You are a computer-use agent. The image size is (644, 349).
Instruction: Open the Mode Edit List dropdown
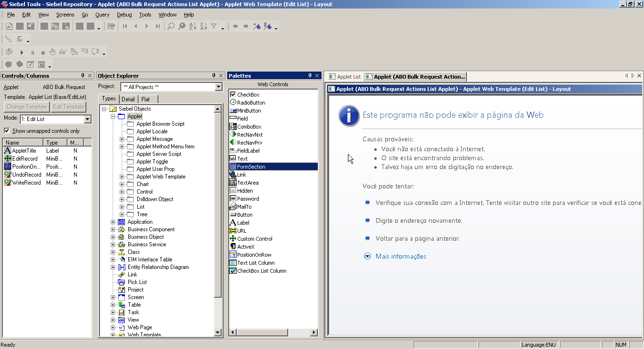[87, 119]
